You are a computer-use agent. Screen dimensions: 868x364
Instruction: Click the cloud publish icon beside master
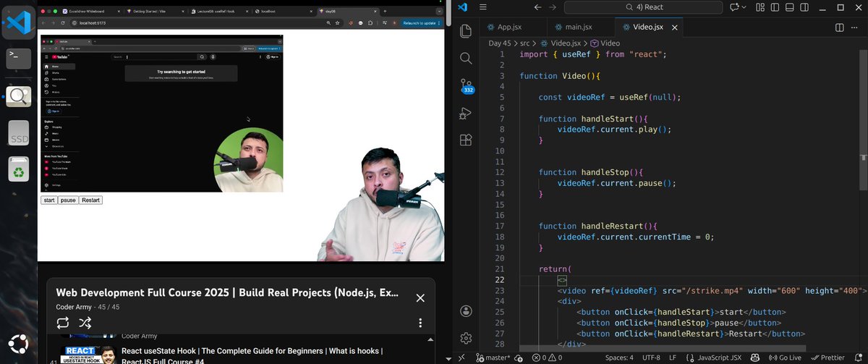tap(520, 357)
